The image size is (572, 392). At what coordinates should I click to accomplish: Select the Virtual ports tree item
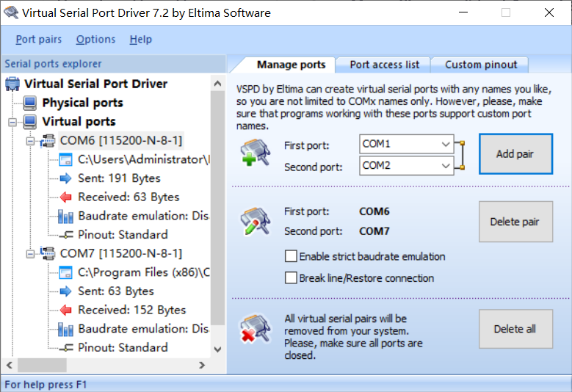79,121
